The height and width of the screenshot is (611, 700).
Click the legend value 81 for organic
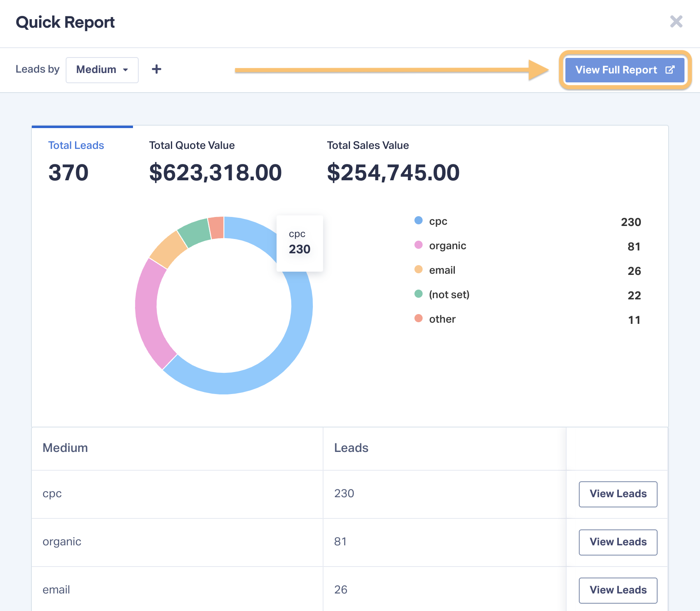pos(634,246)
